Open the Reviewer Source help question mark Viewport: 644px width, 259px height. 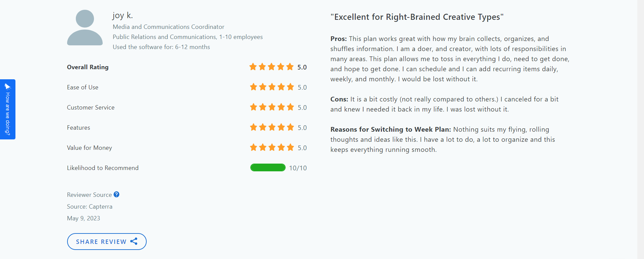point(116,194)
